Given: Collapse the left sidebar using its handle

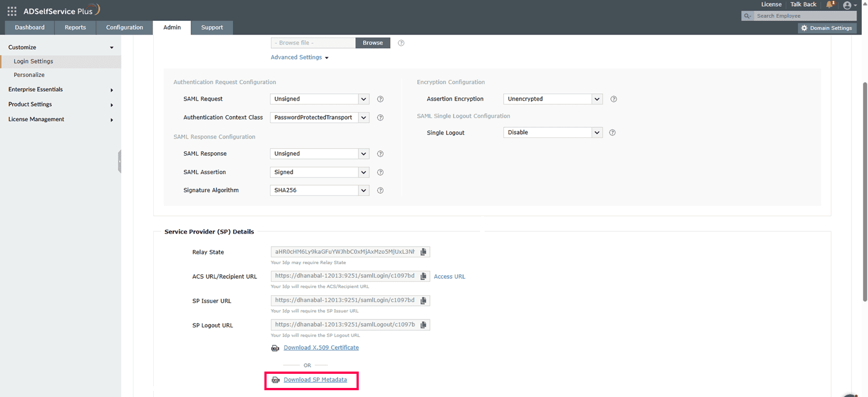Looking at the screenshot, I should pyautogui.click(x=119, y=162).
